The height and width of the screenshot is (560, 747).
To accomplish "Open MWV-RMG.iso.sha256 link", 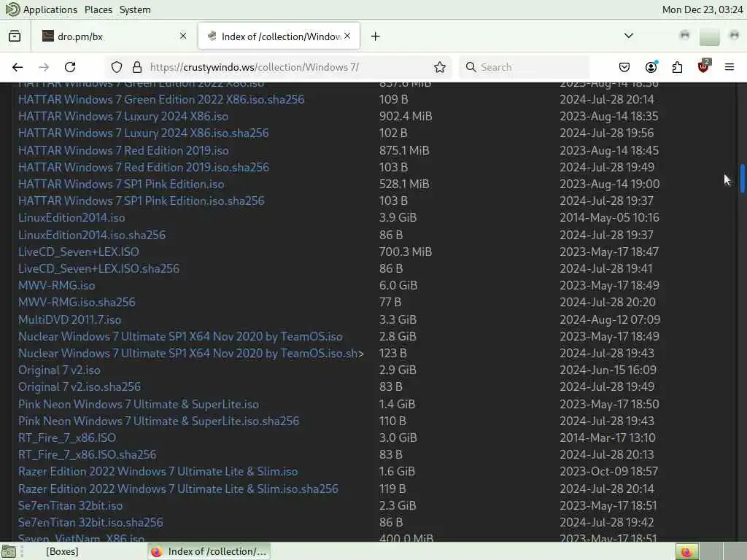I will pyautogui.click(x=77, y=302).
